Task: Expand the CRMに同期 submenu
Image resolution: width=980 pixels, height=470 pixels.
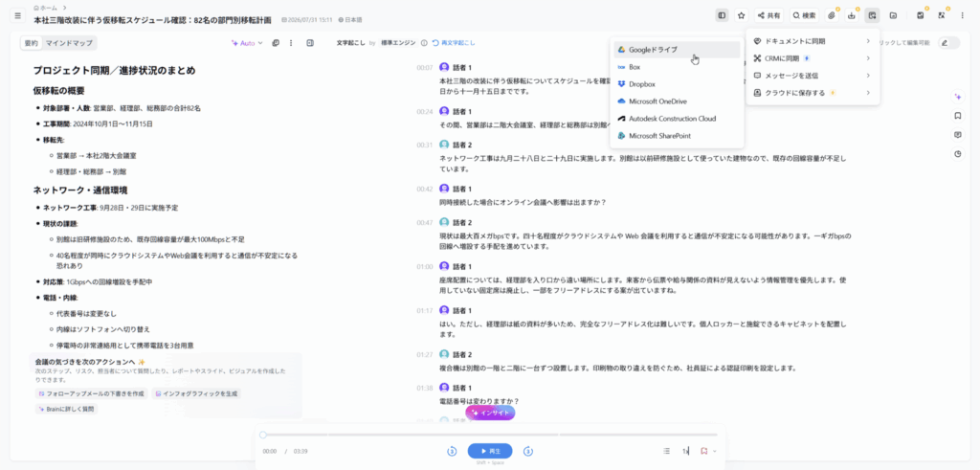Action: (812, 58)
